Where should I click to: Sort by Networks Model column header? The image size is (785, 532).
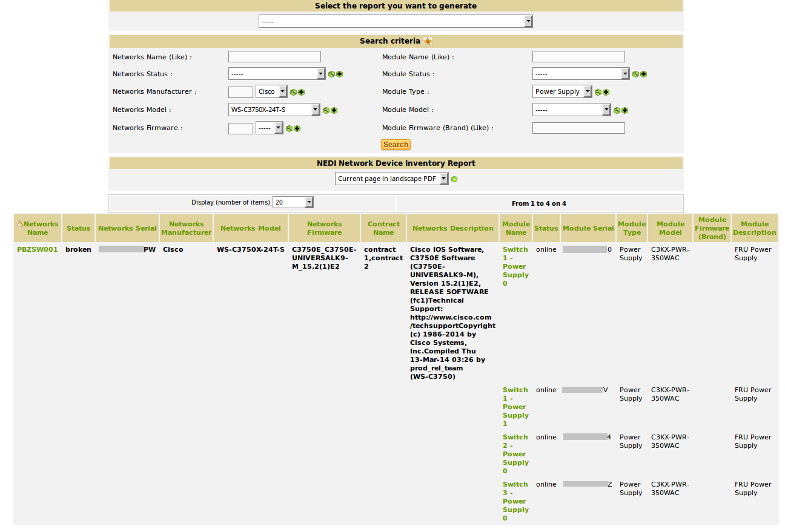[x=251, y=228]
